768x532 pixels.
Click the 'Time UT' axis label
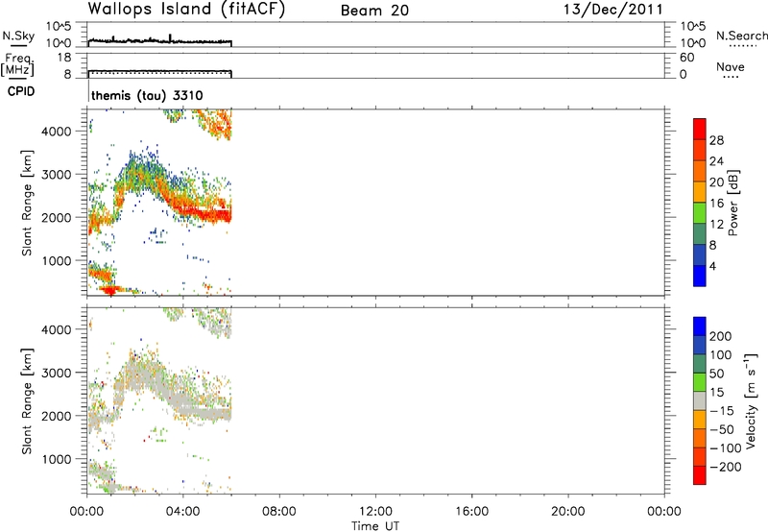coord(375,526)
